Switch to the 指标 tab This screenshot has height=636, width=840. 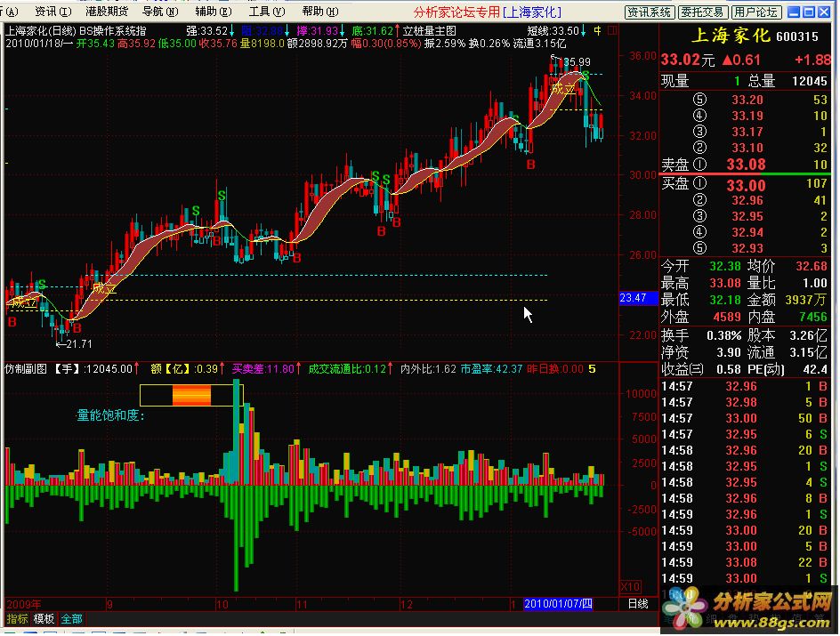tap(17, 619)
